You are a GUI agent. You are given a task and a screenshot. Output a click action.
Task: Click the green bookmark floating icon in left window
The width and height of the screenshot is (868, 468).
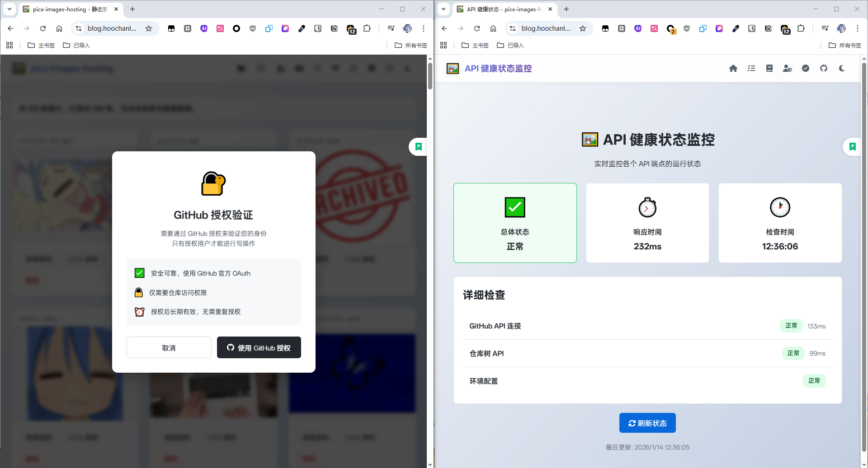419,146
